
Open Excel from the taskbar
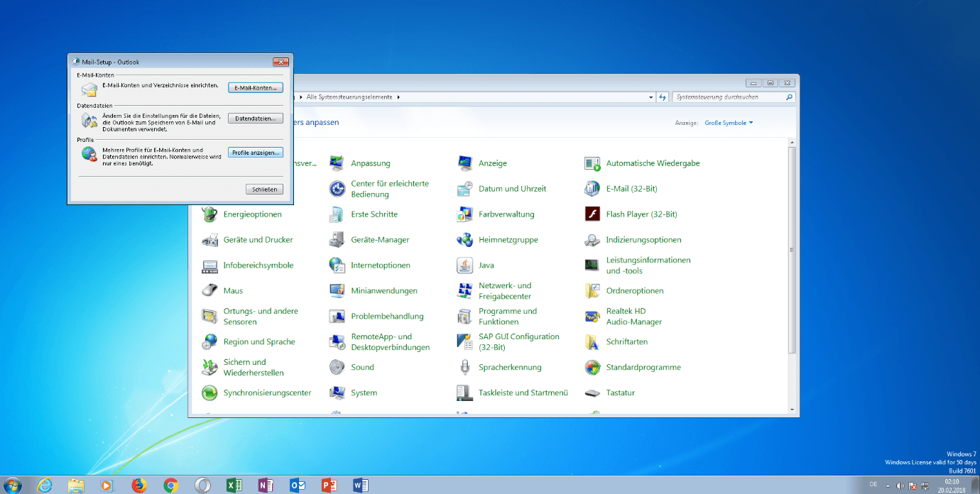coord(234,485)
